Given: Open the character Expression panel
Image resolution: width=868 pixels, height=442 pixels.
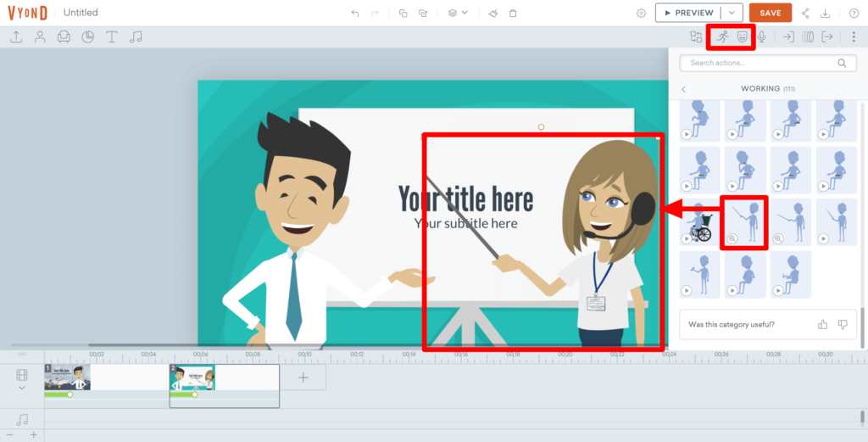Looking at the screenshot, I should point(742,37).
